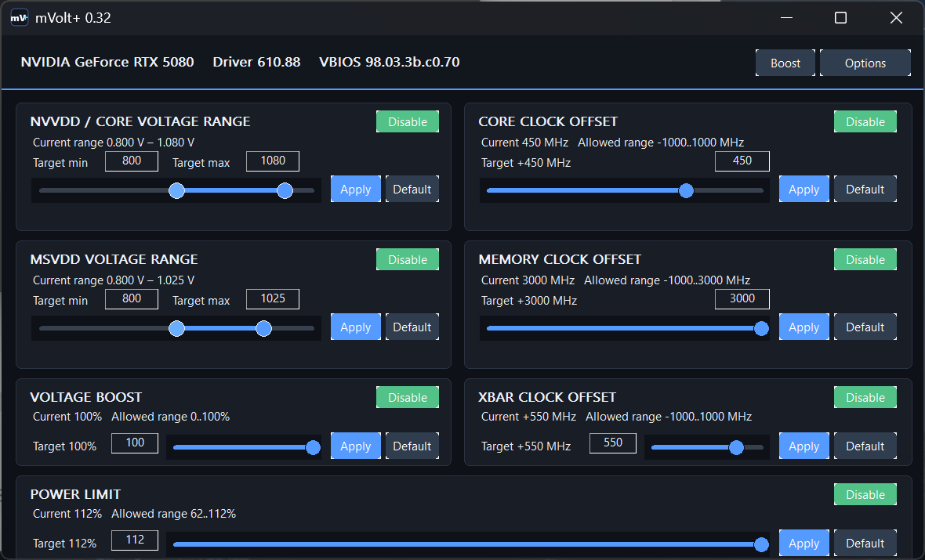The width and height of the screenshot is (925, 560).
Task: Reset Voltage Boost to Default
Action: coord(412,446)
